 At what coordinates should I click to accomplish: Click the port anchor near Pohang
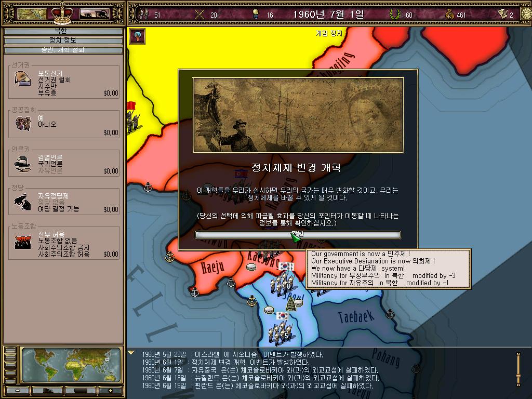(416, 368)
